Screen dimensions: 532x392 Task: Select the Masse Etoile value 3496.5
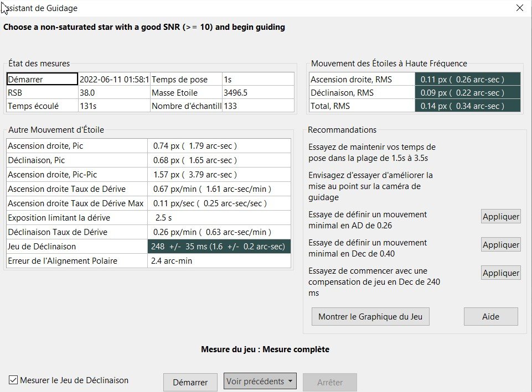click(x=257, y=93)
